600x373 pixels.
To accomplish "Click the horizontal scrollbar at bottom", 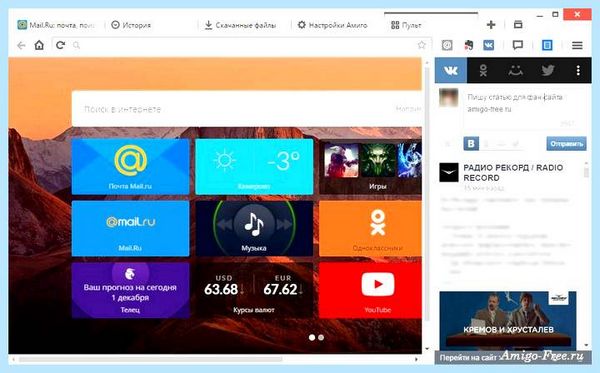I will click(151, 359).
